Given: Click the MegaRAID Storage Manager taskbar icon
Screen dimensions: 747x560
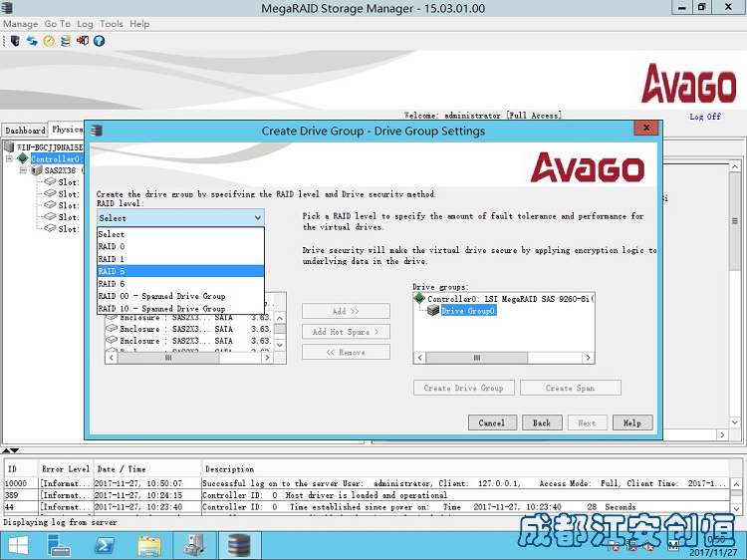Looking at the screenshot, I should coord(239,546).
